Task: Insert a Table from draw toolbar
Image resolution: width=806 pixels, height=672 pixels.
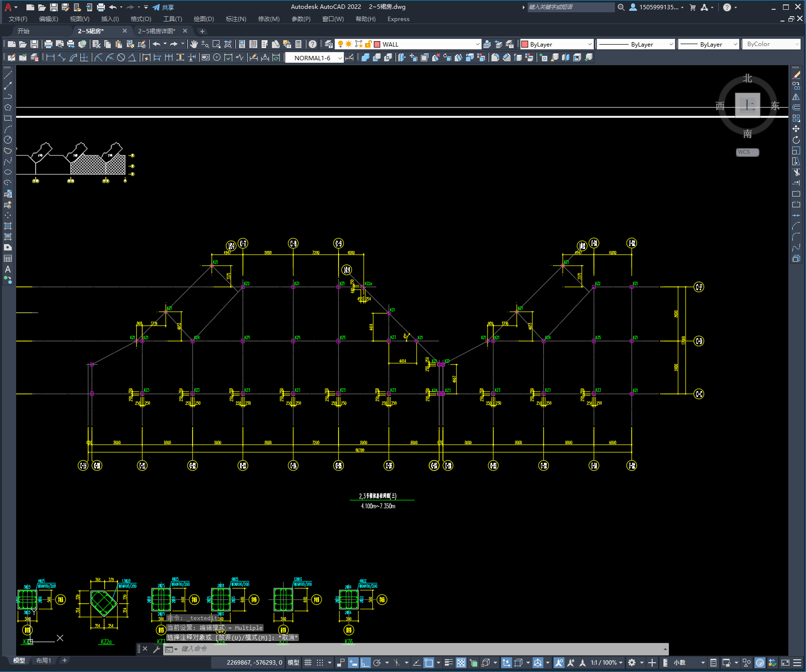Action: [8, 258]
